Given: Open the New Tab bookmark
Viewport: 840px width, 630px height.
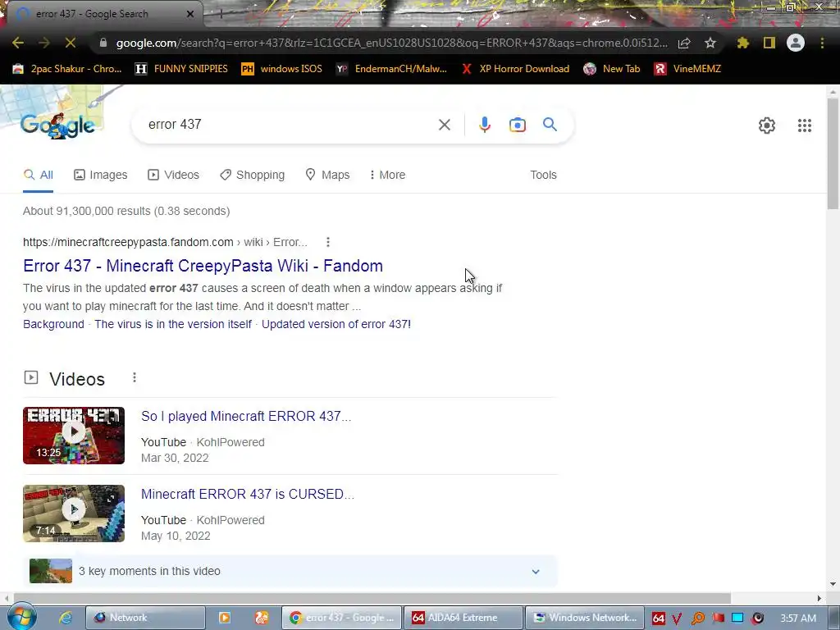Looking at the screenshot, I should point(611,69).
